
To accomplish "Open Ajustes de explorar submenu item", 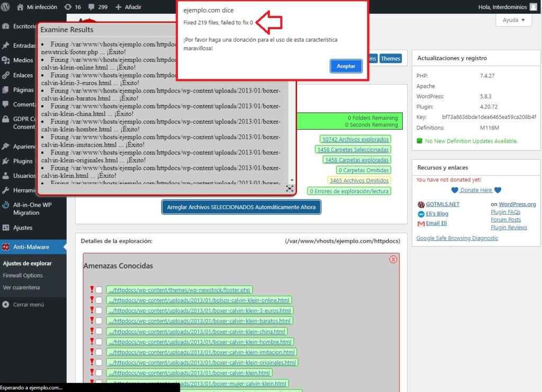I will [28, 263].
